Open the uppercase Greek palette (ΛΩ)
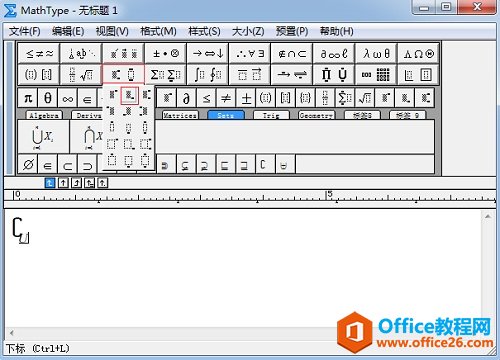The height and width of the screenshot is (360, 500). pos(418,53)
